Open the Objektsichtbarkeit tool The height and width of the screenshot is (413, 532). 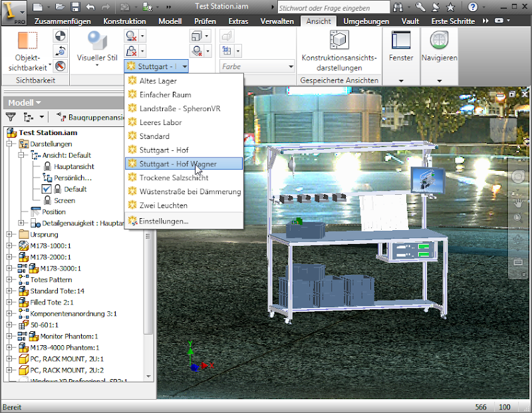28,51
